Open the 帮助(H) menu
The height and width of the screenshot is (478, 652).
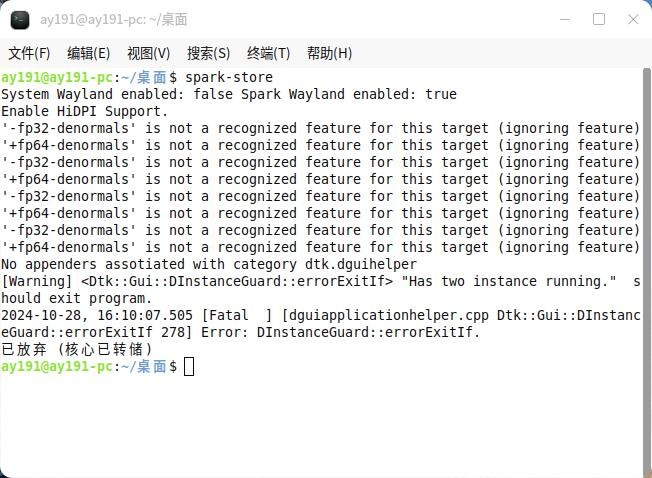pyautogui.click(x=329, y=53)
